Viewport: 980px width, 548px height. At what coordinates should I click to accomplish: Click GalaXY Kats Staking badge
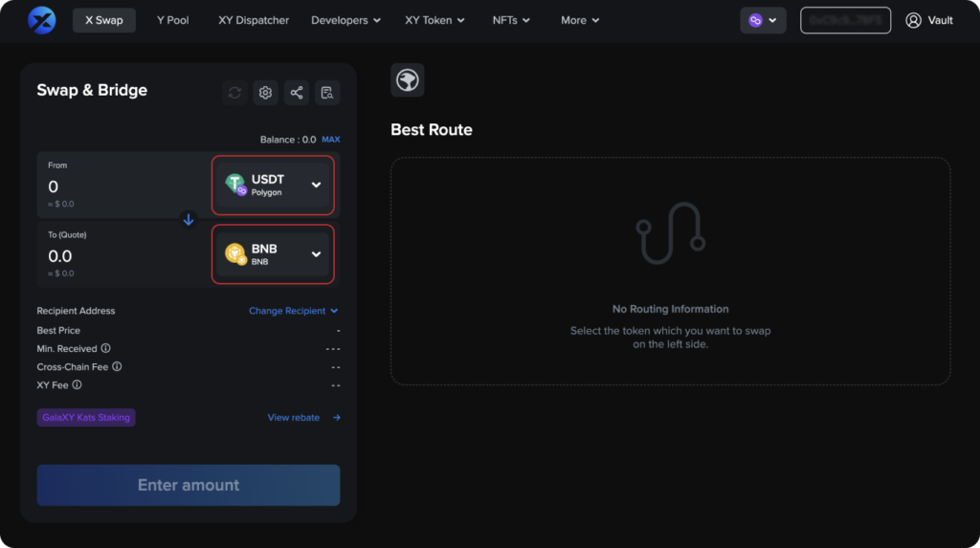pyautogui.click(x=86, y=417)
